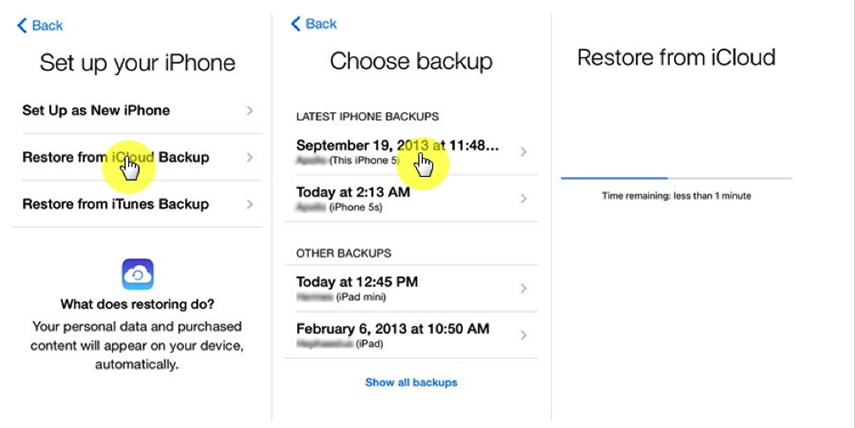
Task: Open Restore from iTunes Backup chevron
Action: coord(250,204)
